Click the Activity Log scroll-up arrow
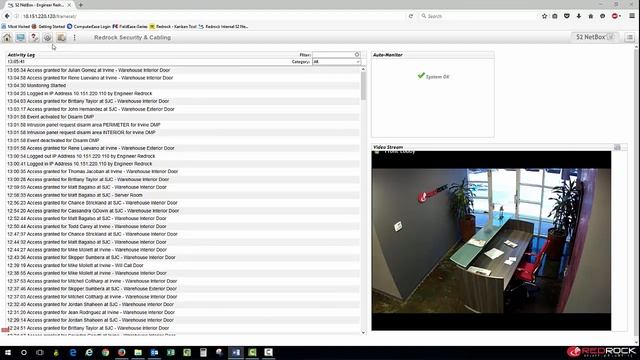The image size is (640, 360). 363,69
